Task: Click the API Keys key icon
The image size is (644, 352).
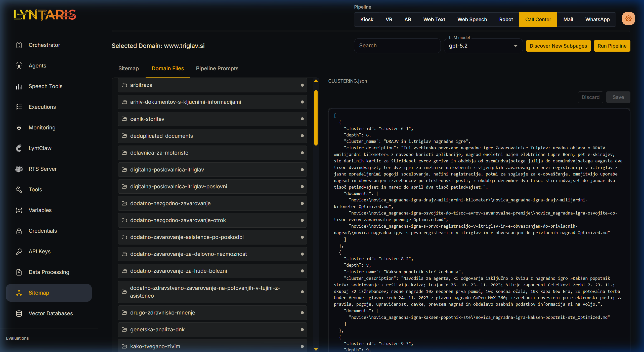Action: (19, 252)
